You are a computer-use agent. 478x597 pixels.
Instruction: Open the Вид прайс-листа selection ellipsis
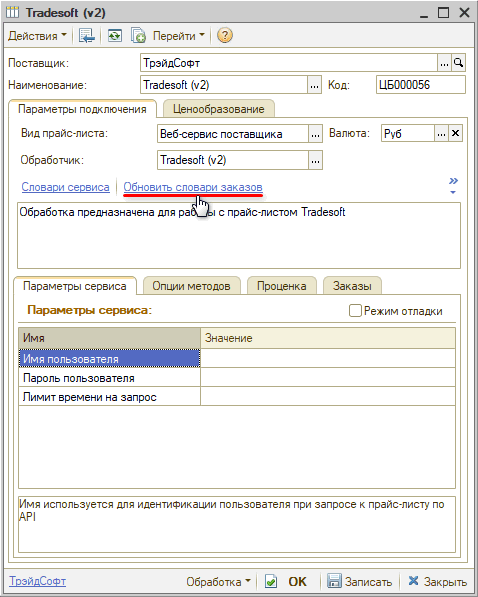(315, 134)
